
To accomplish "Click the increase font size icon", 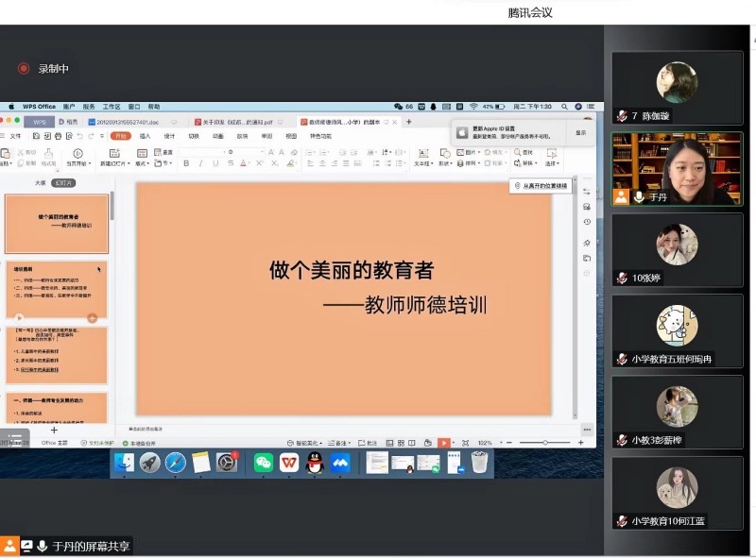I will coord(271,152).
